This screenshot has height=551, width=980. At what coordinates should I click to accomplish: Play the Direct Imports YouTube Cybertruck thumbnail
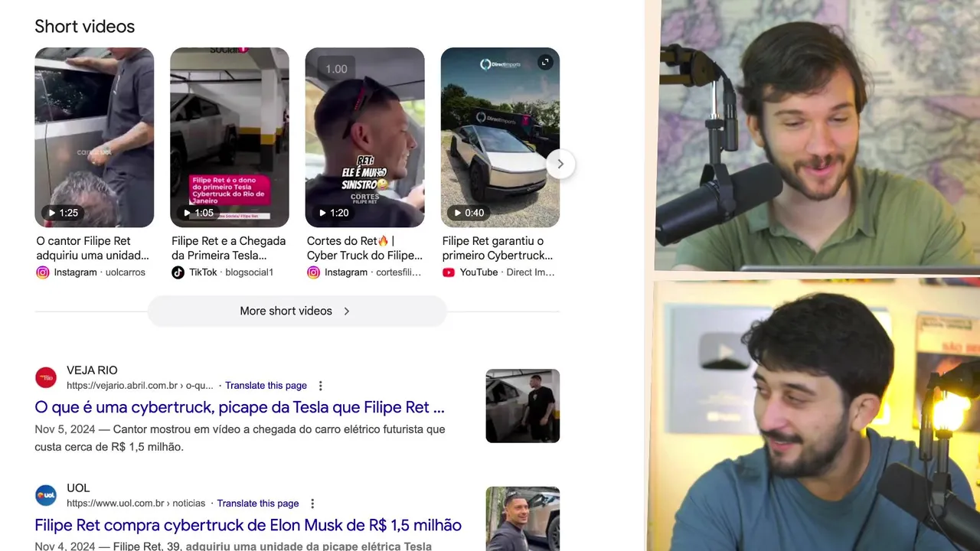(x=500, y=138)
